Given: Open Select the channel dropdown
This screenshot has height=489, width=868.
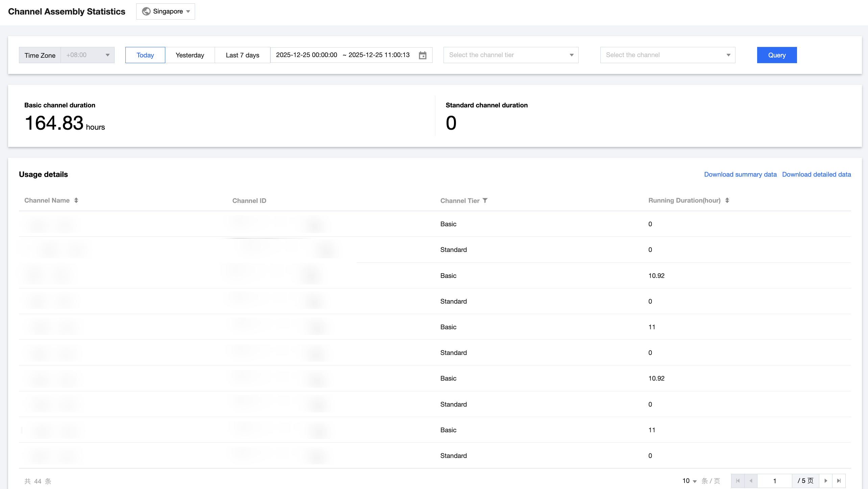Looking at the screenshot, I should tap(668, 55).
